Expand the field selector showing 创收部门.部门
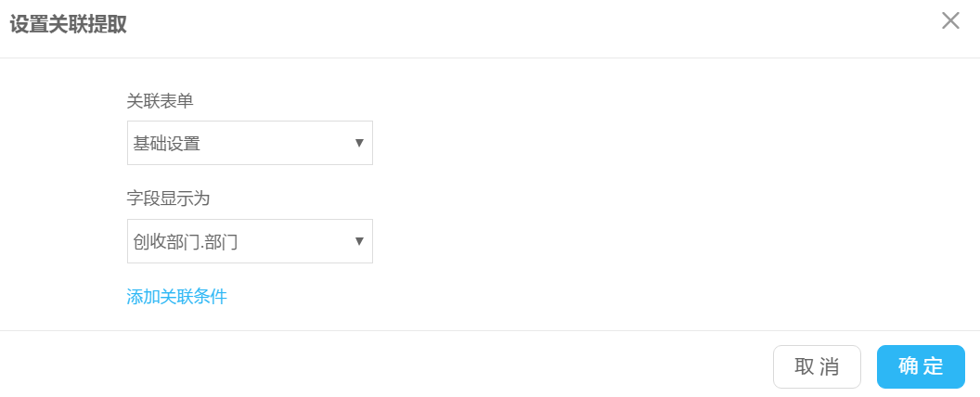The height and width of the screenshot is (397, 980). (x=250, y=241)
